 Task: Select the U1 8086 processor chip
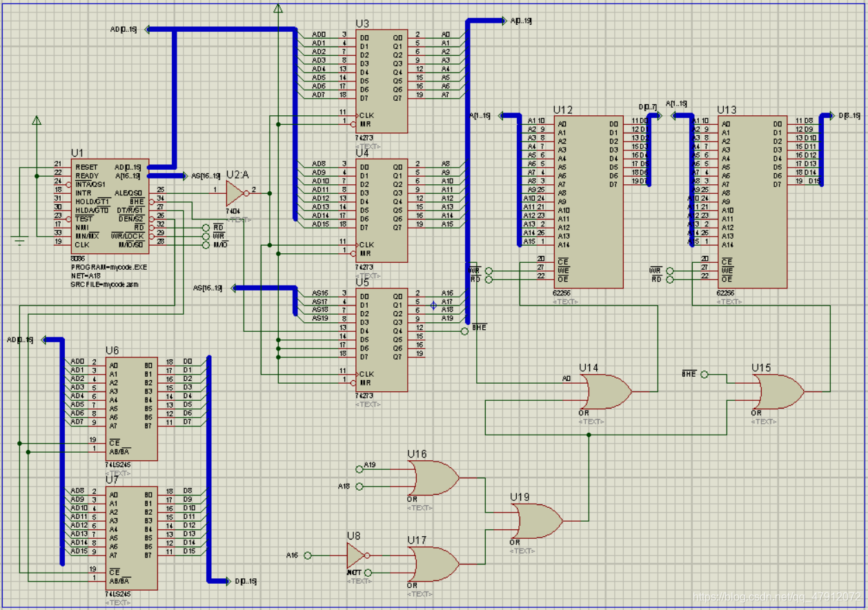tap(110, 206)
